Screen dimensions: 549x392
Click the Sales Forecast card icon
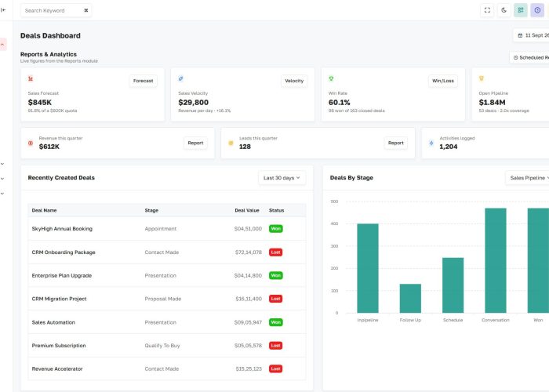[x=31, y=78]
